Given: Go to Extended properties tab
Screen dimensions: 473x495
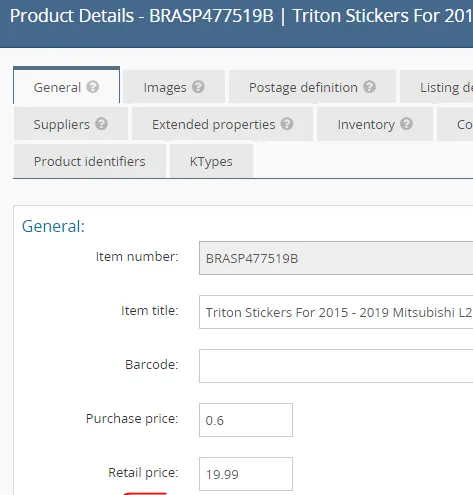Looking at the screenshot, I should [x=222, y=124].
